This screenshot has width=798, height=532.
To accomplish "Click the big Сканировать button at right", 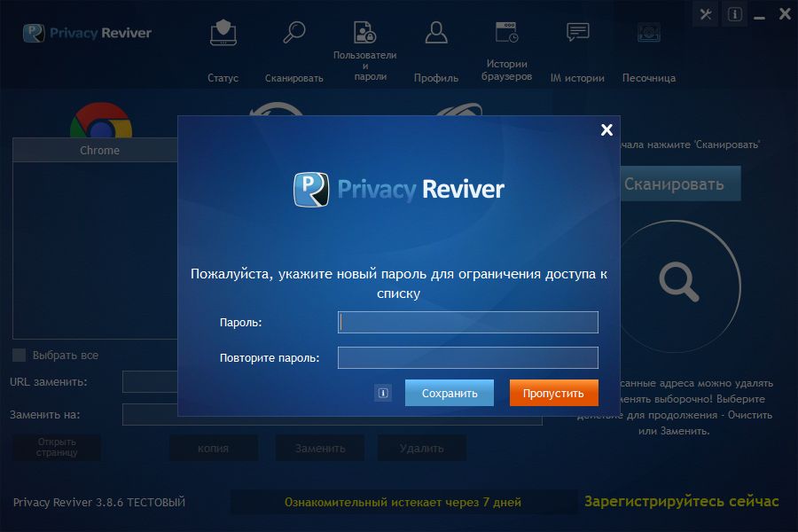I will tap(680, 184).
